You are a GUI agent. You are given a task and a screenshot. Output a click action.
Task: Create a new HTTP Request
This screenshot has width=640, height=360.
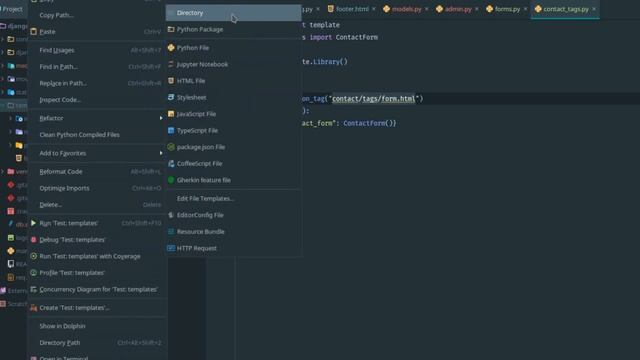[x=233, y=248]
